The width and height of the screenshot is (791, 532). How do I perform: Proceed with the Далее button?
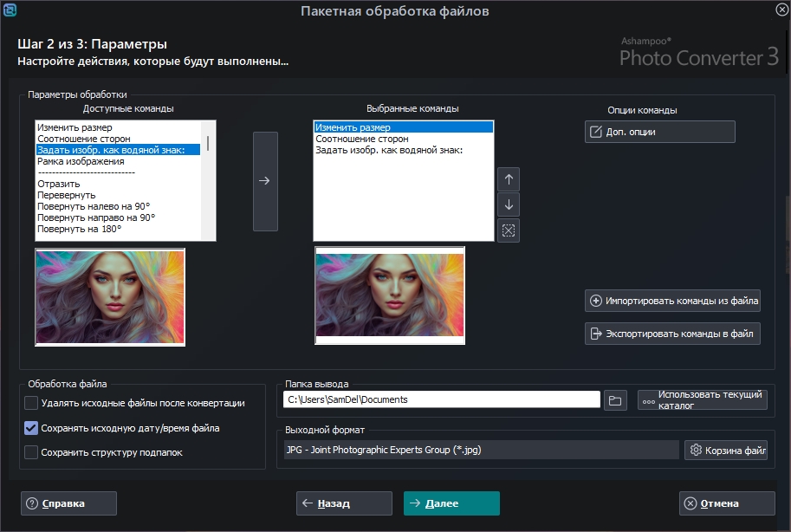[x=451, y=503]
